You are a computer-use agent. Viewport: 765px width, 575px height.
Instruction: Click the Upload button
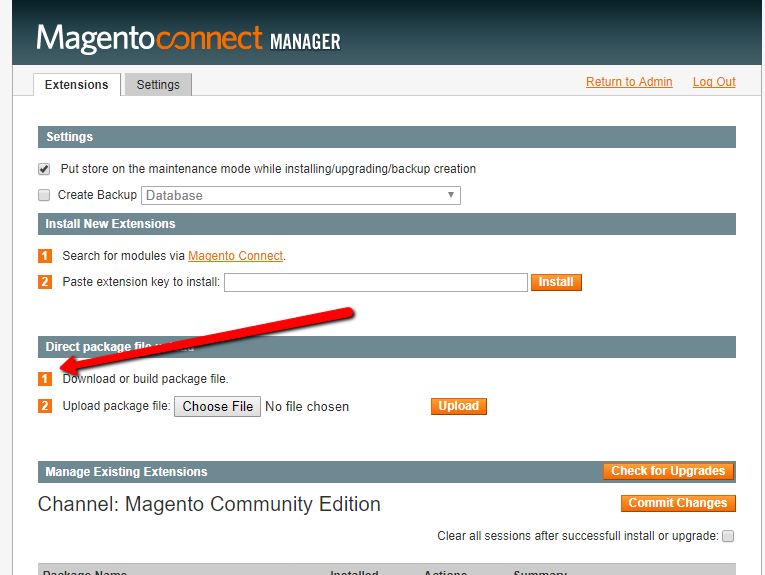(x=459, y=406)
